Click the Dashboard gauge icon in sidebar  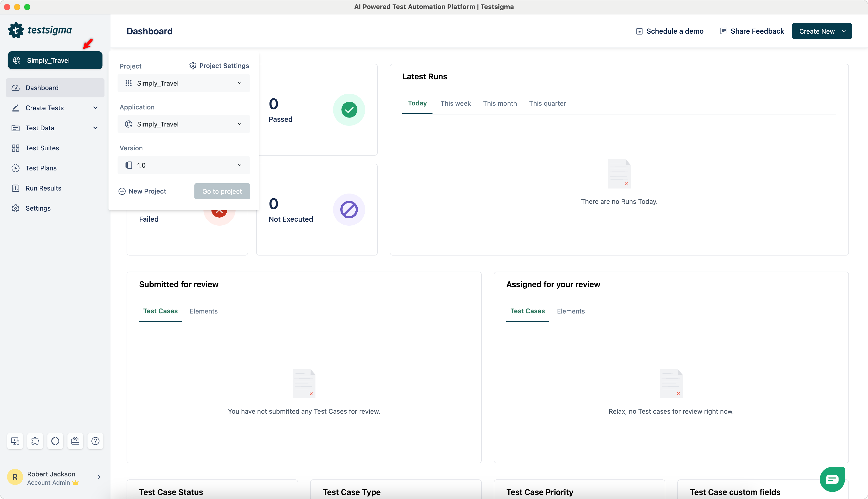[15, 88]
